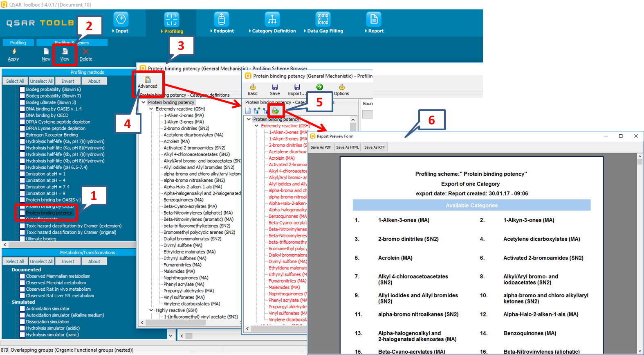
Task: Click the green arrow toolbar icon
Action: 320,87
